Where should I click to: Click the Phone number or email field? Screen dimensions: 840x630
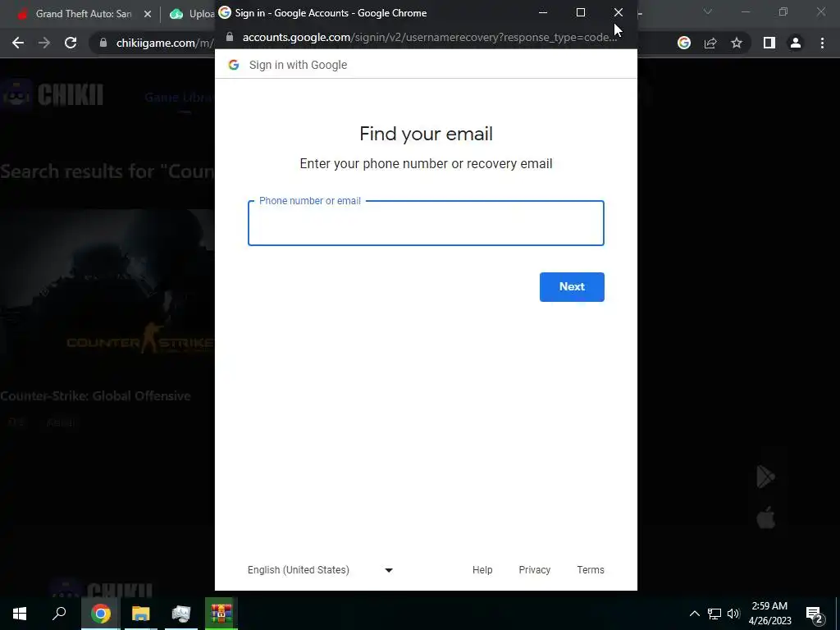[x=426, y=223]
